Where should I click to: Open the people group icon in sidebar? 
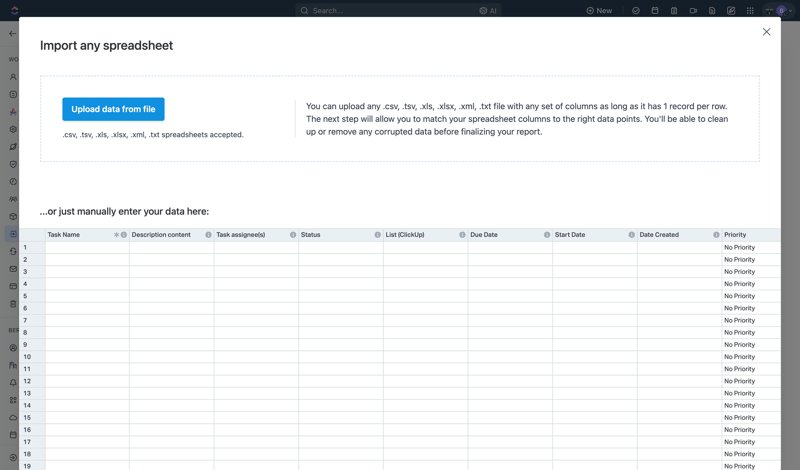tap(13, 199)
